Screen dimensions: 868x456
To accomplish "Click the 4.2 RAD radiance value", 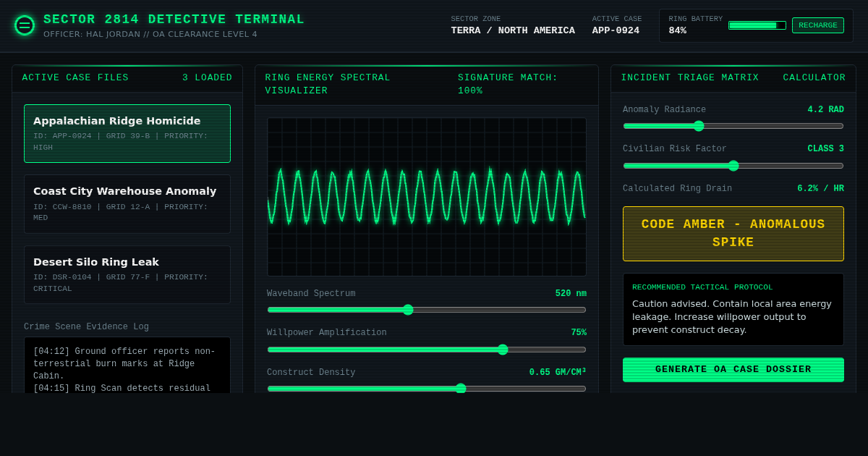I will (x=826, y=110).
